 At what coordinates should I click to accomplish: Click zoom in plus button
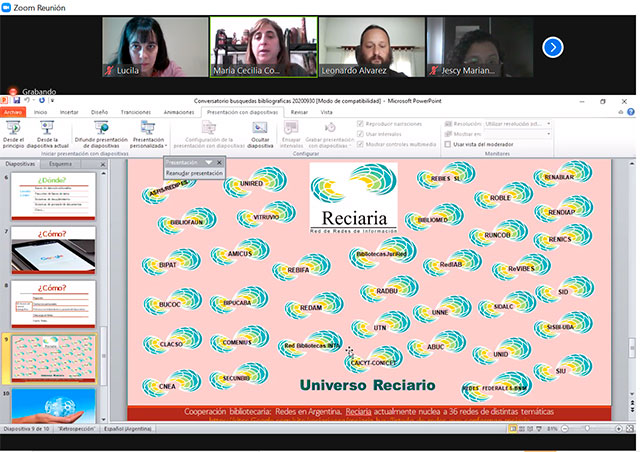coord(619,429)
